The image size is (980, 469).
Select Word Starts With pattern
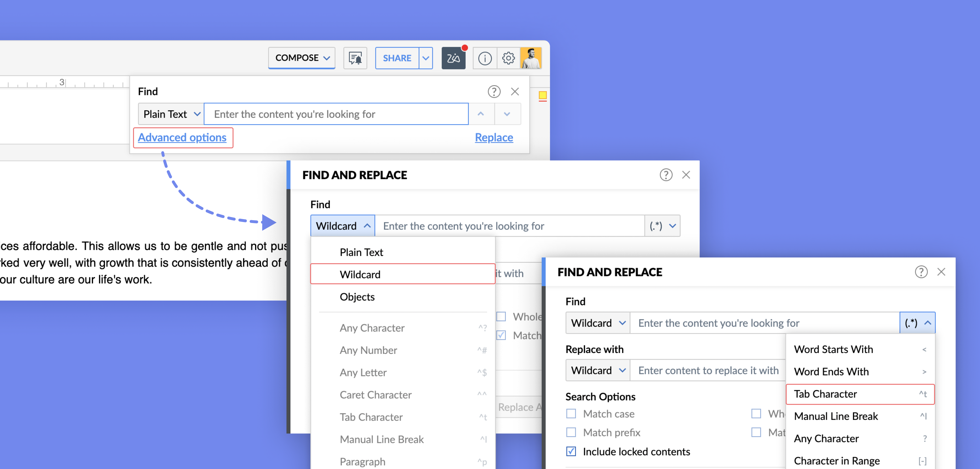860,349
